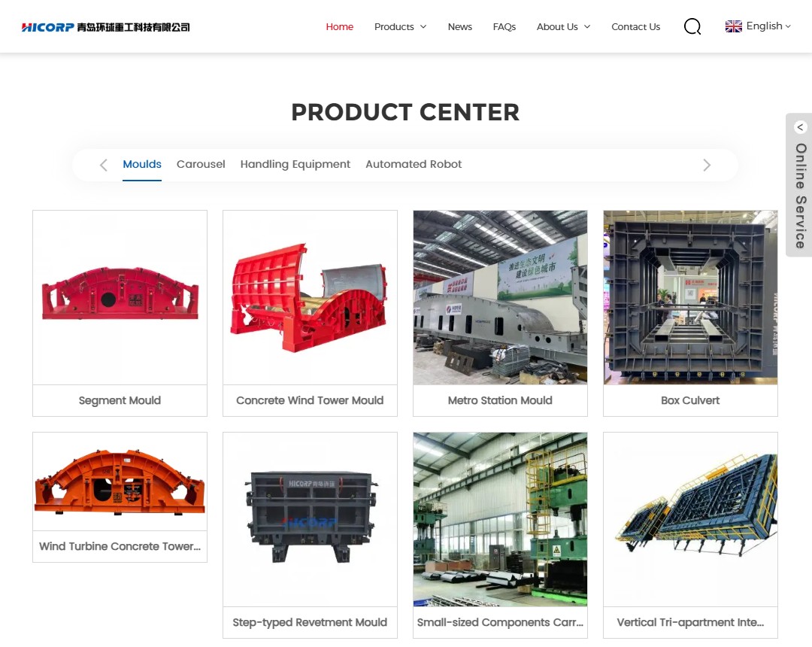Click the Concrete Wind Tower Mould image
Screen dimensions: 812x647
pos(310,297)
